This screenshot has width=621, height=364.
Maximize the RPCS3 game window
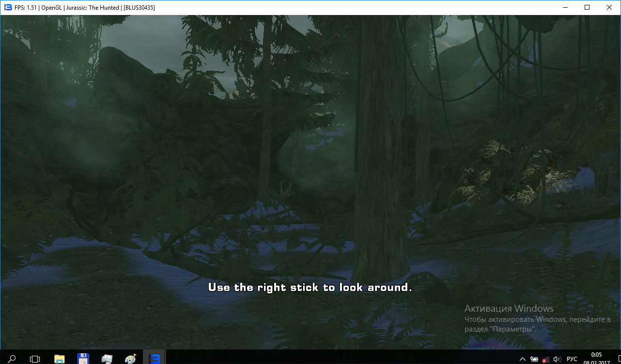point(587,7)
